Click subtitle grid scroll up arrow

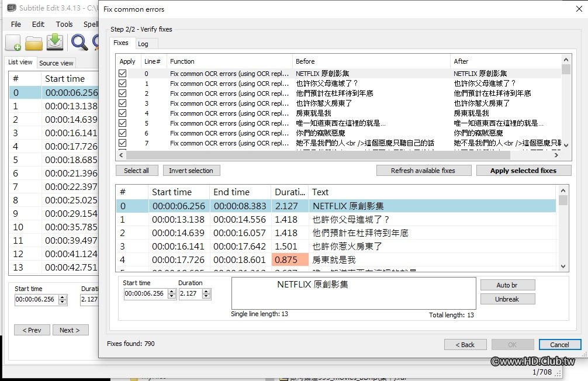pos(563,191)
